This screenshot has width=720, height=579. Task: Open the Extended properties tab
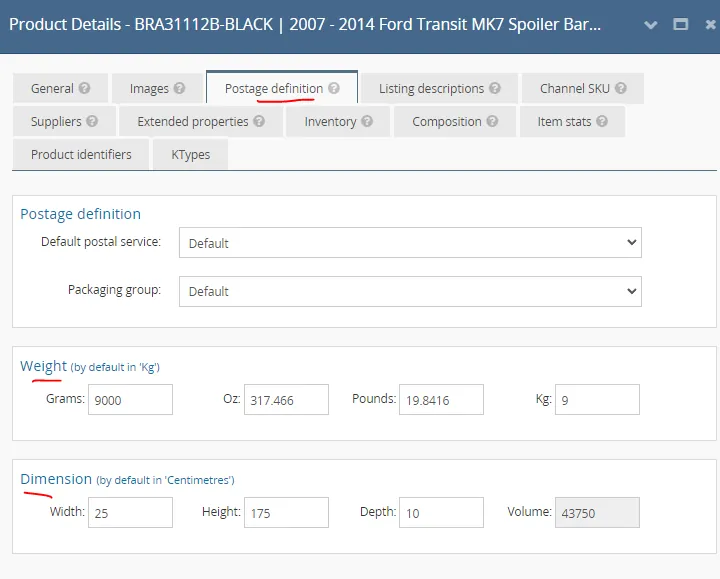[x=201, y=121]
